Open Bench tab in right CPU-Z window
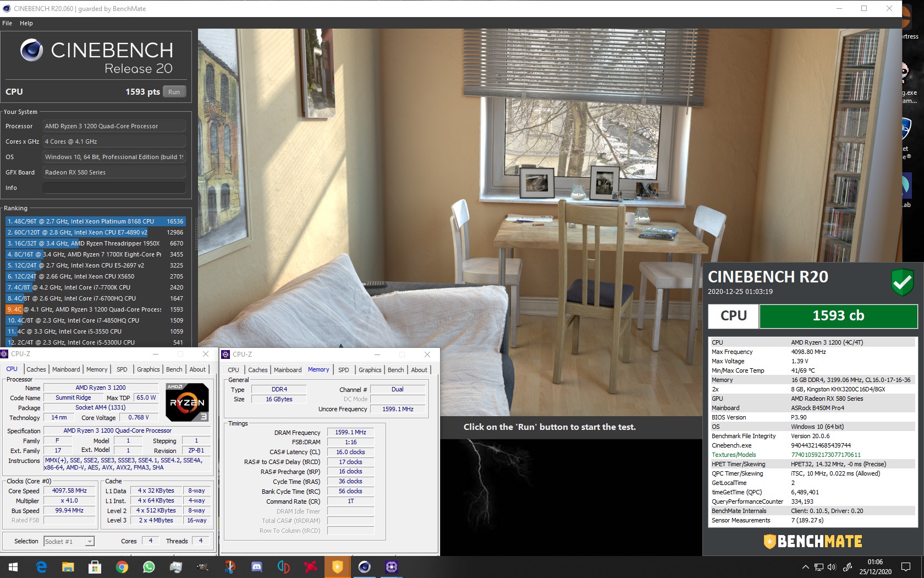Screen dimensions: 924x578 click(x=396, y=370)
